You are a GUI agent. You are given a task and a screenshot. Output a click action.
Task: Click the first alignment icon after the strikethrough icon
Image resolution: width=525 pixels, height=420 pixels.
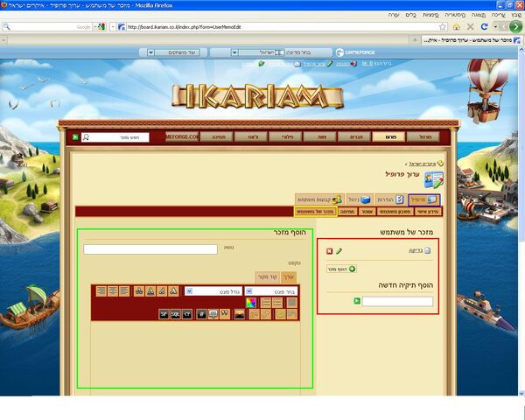(124, 291)
